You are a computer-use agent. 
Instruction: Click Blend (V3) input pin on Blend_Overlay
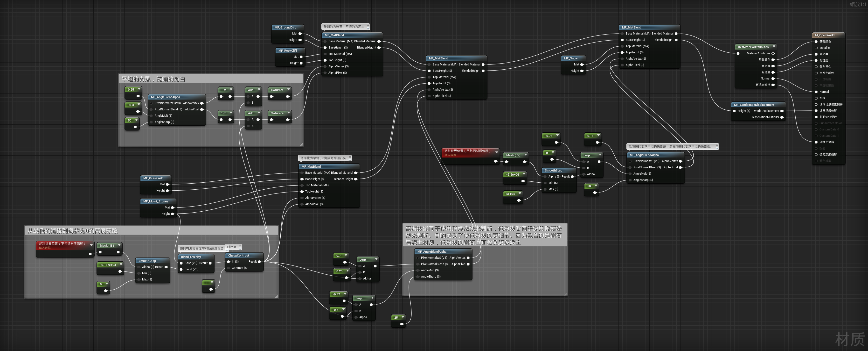[x=181, y=269]
